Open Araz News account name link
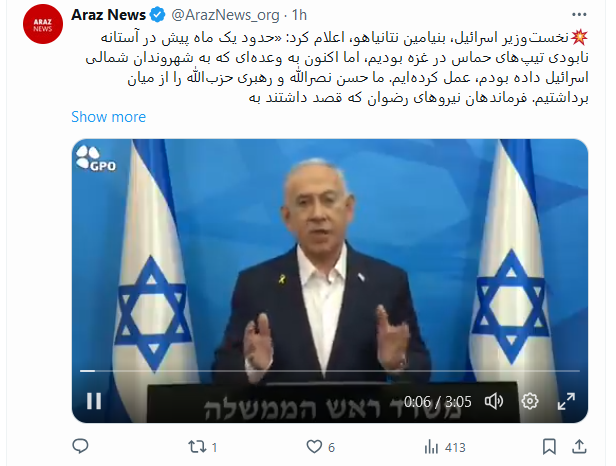616x466 pixels. click(108, 15)
